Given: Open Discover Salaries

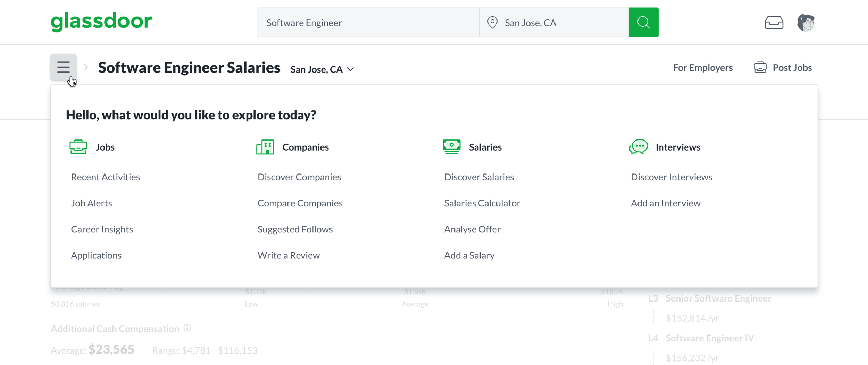Looking at the screenshot, I should point(479,177).
